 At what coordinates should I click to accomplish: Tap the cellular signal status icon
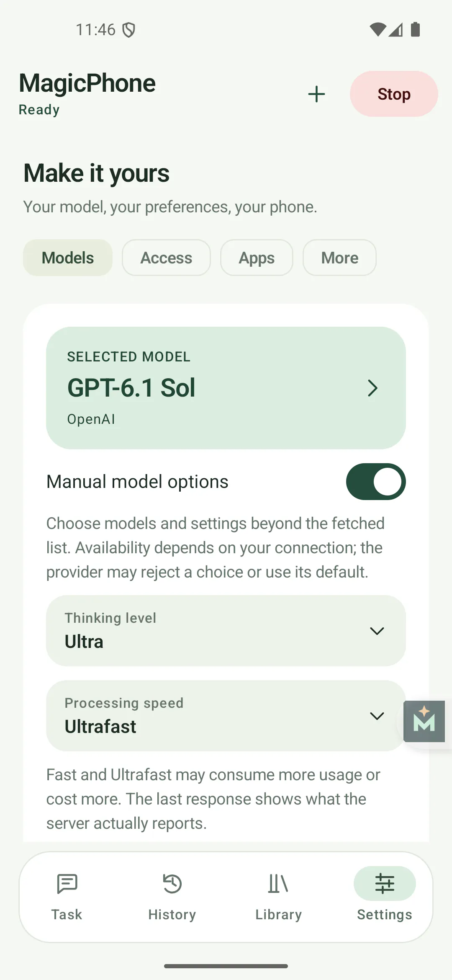pyautogui.click(x=396, y=30)
